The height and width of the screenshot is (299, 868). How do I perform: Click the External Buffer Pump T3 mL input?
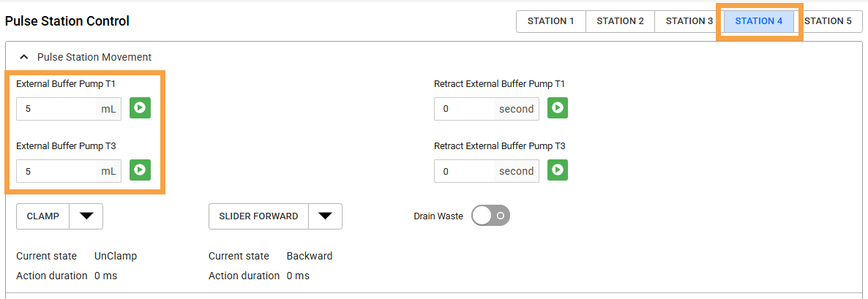(x=59, y=171)
